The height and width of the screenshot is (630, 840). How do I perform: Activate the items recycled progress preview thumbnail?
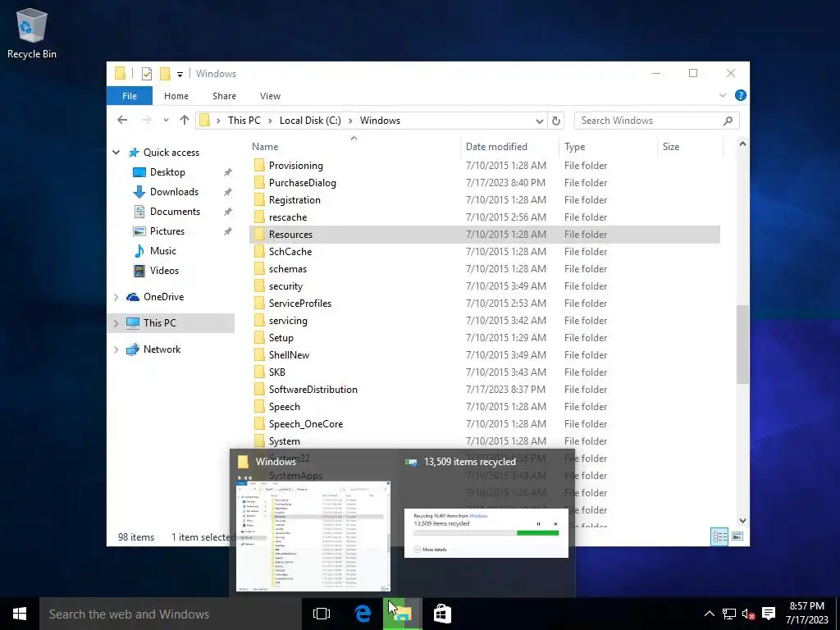click(x=486, y=533)
